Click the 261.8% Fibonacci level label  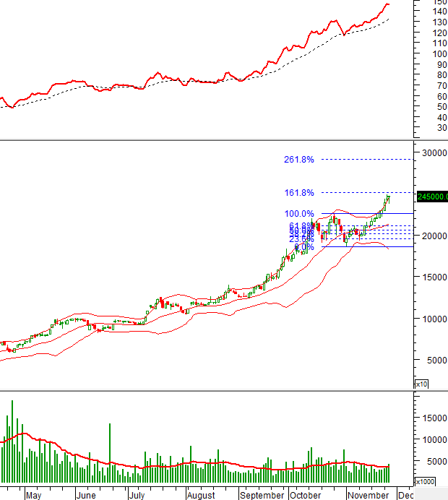[299, 160]
